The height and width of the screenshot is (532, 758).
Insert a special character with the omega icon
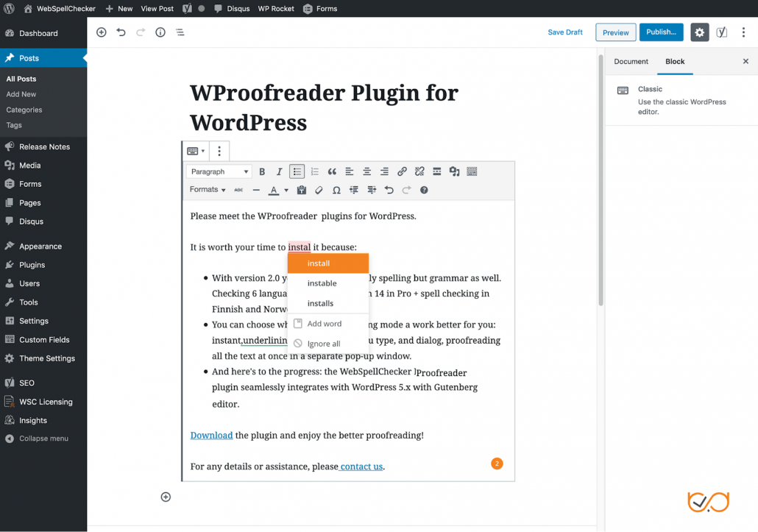pos(336,190)
